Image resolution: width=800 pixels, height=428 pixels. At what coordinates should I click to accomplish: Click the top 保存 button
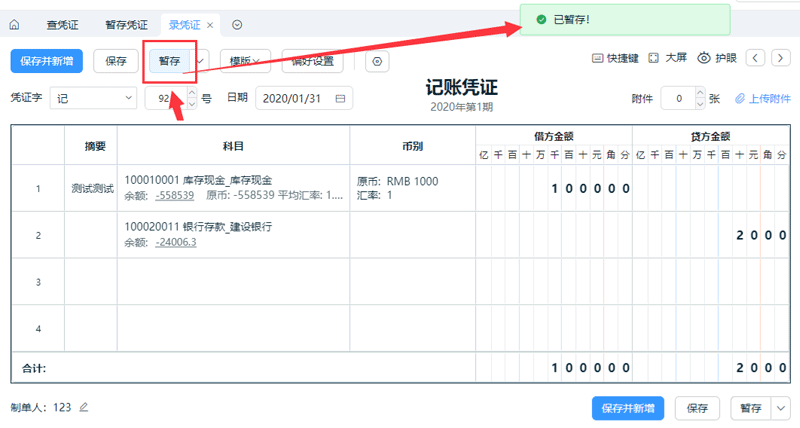[116, 61]
